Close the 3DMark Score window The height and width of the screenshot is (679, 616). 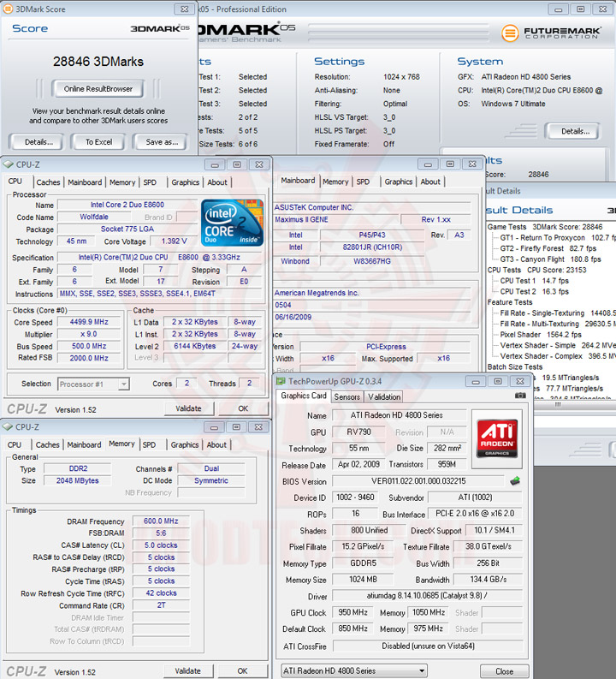point(184,9)
